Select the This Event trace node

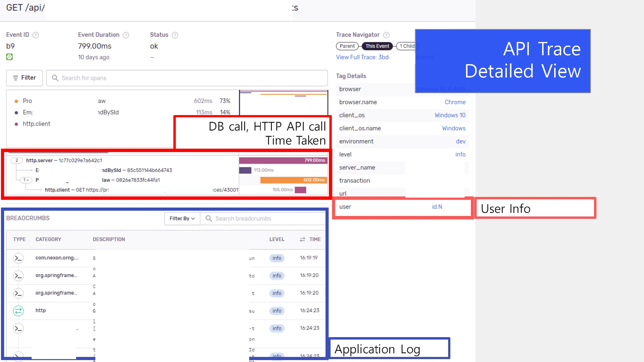pyautogui.click(x=377, y=46)
